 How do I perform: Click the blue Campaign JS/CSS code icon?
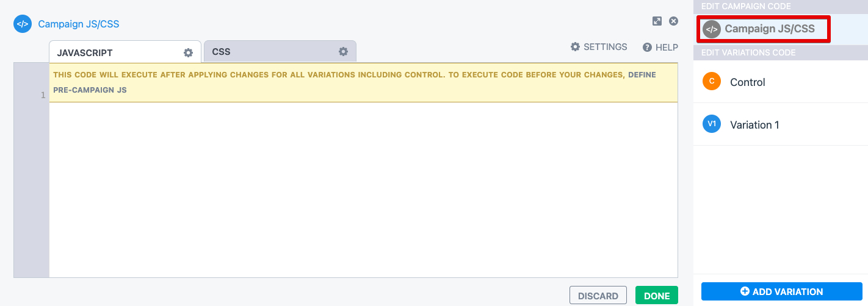[x=22, y=24]
